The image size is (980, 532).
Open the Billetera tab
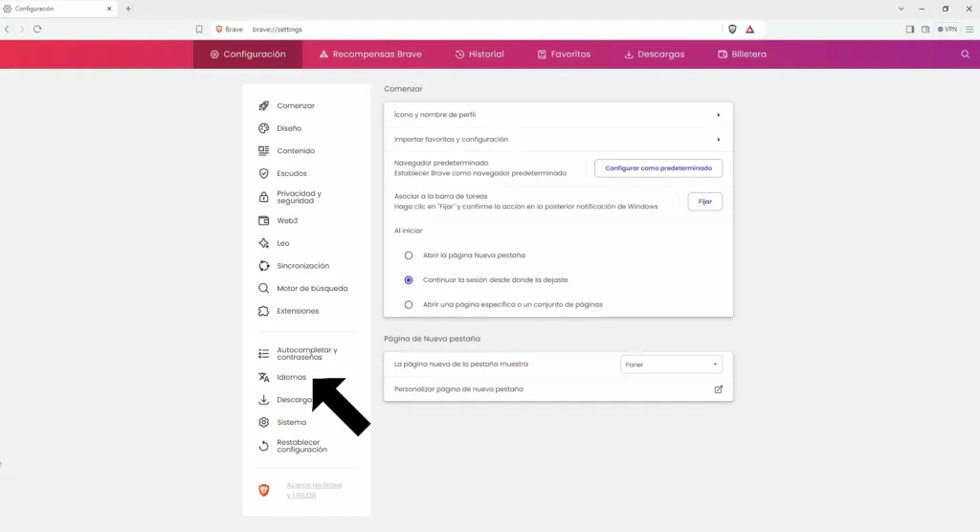click(742, 55)
